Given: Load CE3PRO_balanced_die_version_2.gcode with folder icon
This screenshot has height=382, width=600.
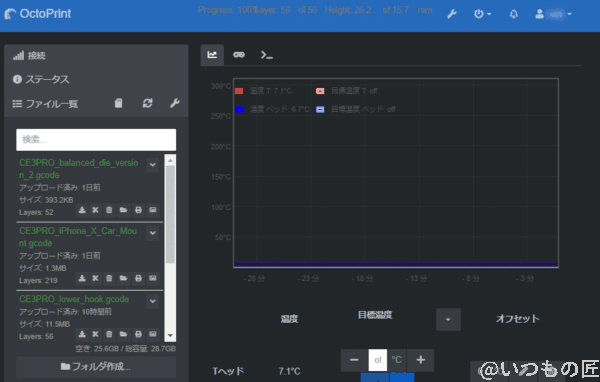Looking at the screenshot, I should click(x=123, y=210).
